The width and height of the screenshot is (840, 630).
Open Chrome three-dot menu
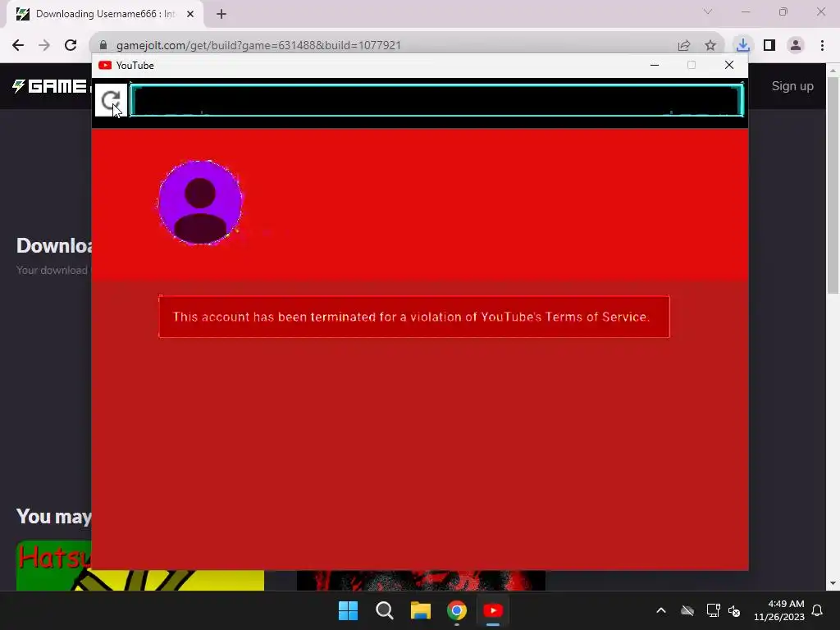tap(822, 45)
